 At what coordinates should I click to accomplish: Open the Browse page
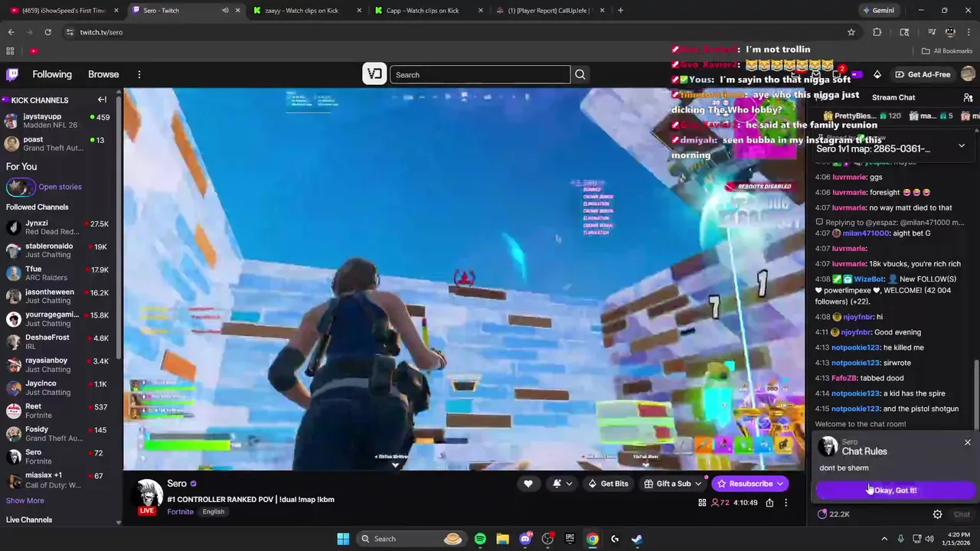[103, 74]
